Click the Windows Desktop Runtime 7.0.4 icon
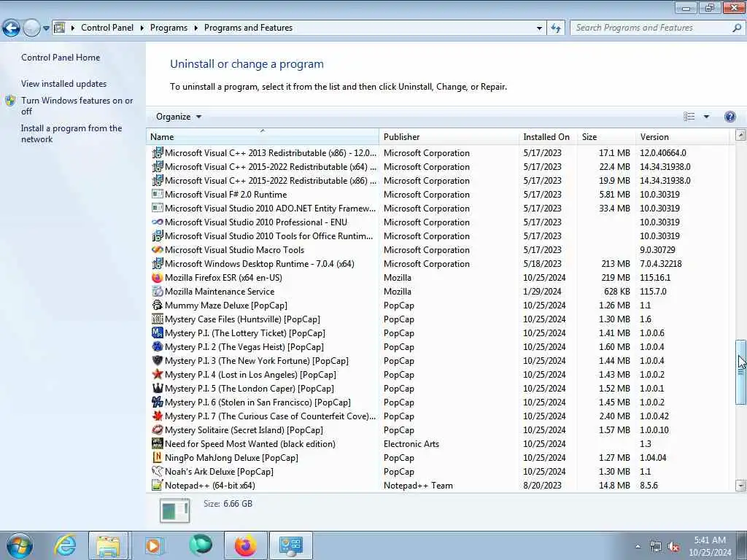Viewport: 747px width, 560px height. click(x=158, y=263)
